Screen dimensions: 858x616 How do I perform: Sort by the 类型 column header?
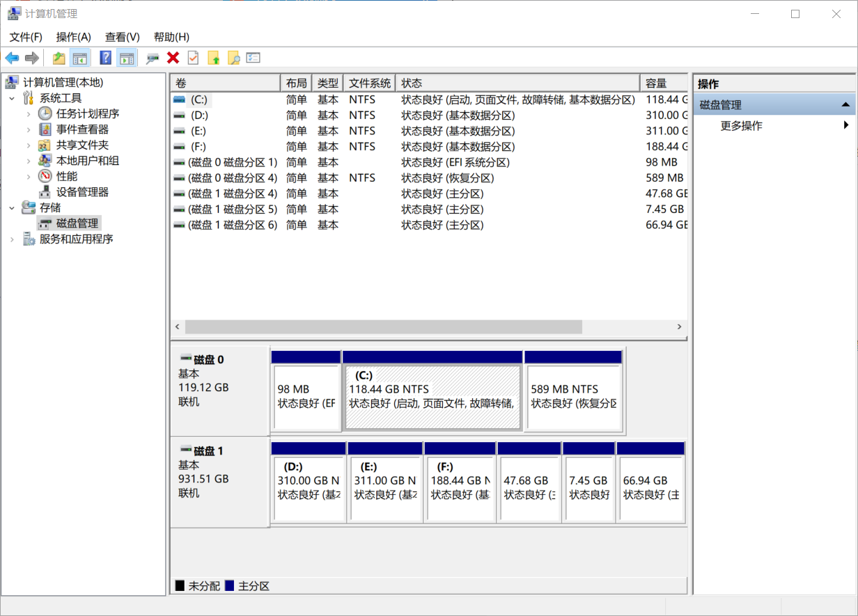pos(327,83)
